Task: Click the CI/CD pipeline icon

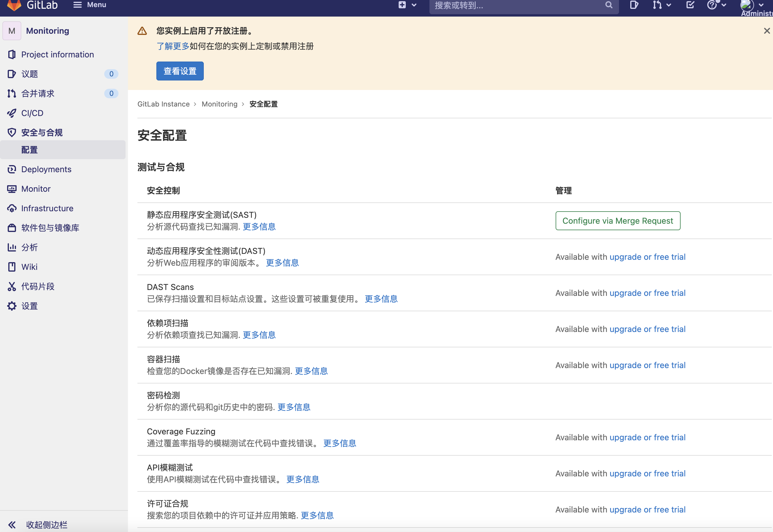Action: 13,113
